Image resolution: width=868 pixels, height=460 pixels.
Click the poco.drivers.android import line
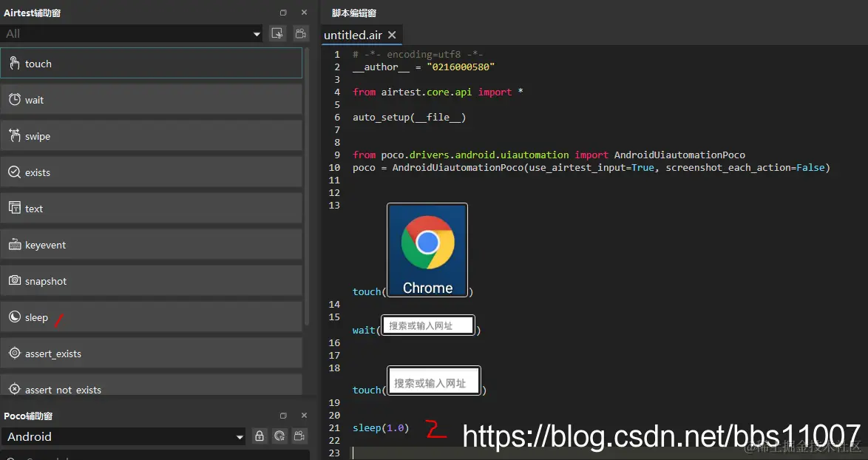coord(549,155)
